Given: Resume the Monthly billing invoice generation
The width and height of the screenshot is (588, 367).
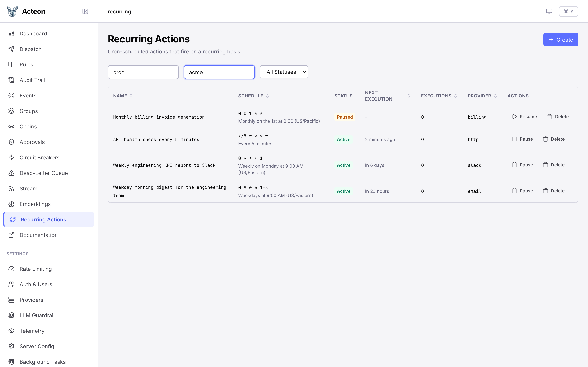Looking at the screenshot, I should tap(524, 117).
